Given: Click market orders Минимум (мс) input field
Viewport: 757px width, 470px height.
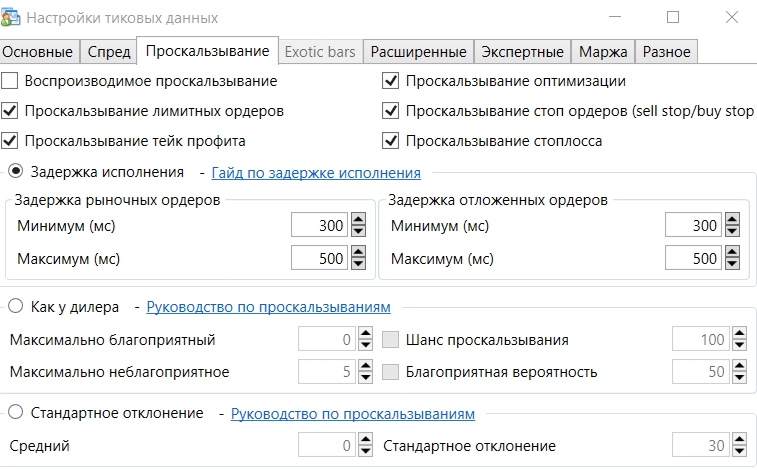Looking at the screenshot, I should pos(320,225).
